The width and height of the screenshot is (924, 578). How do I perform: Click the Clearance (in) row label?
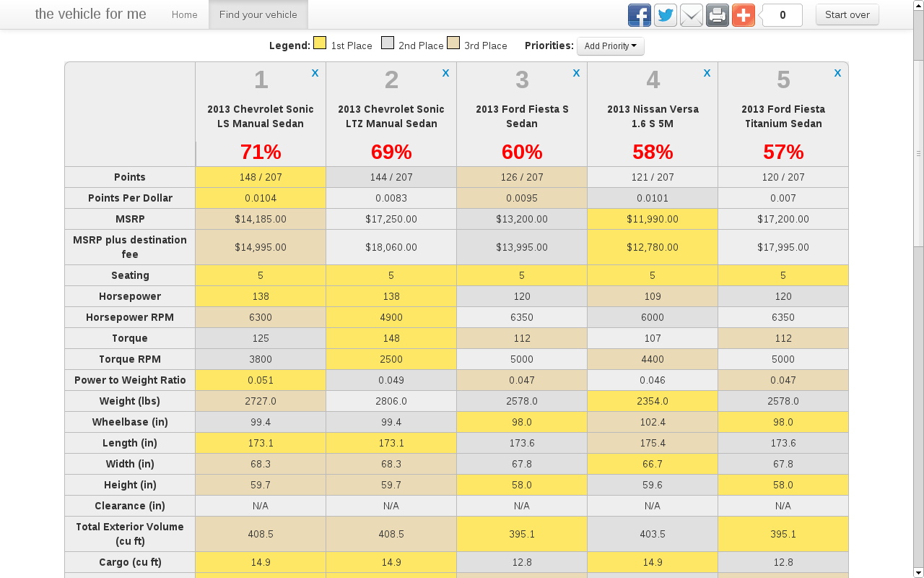130,506
